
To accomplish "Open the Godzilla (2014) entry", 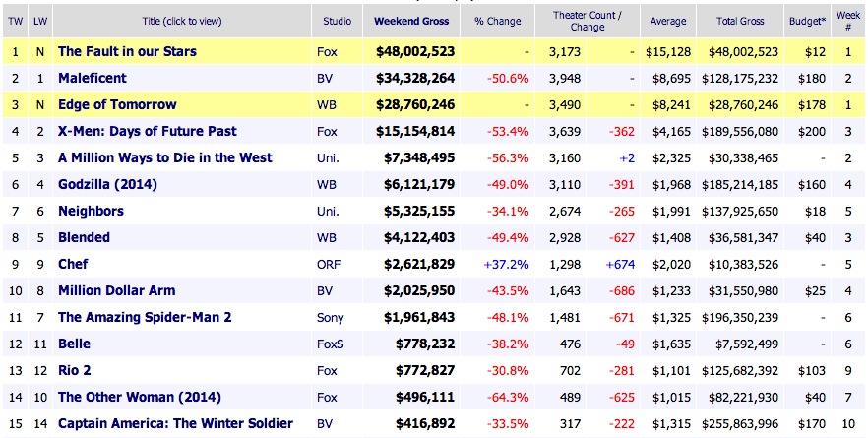I will pyautogui.click(x=108, y=184).
